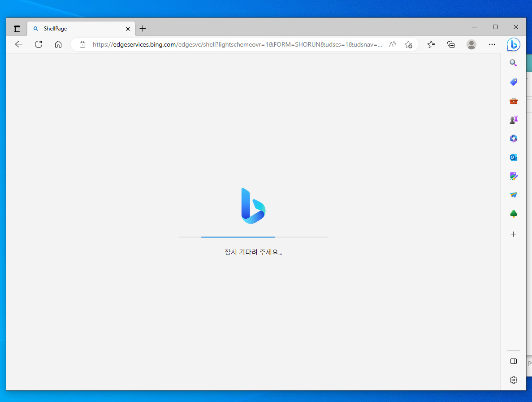Open a new tab with plus button
This screenshot has height=402, width=532.
tap(143, 29)
